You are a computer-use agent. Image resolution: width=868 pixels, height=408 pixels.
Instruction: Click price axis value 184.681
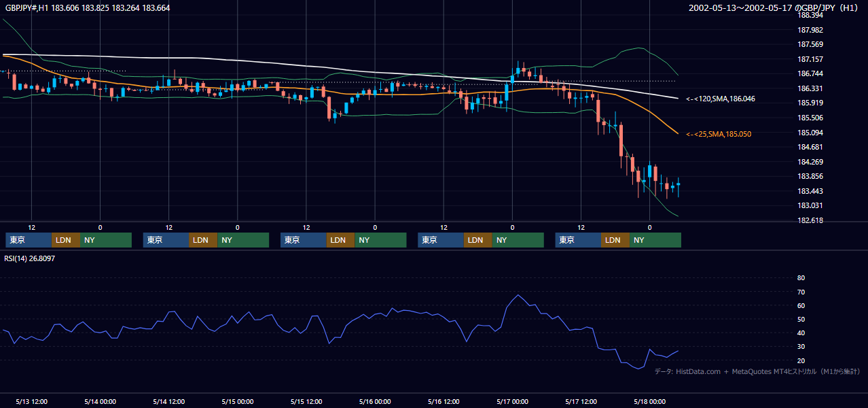tap(810, 147)
